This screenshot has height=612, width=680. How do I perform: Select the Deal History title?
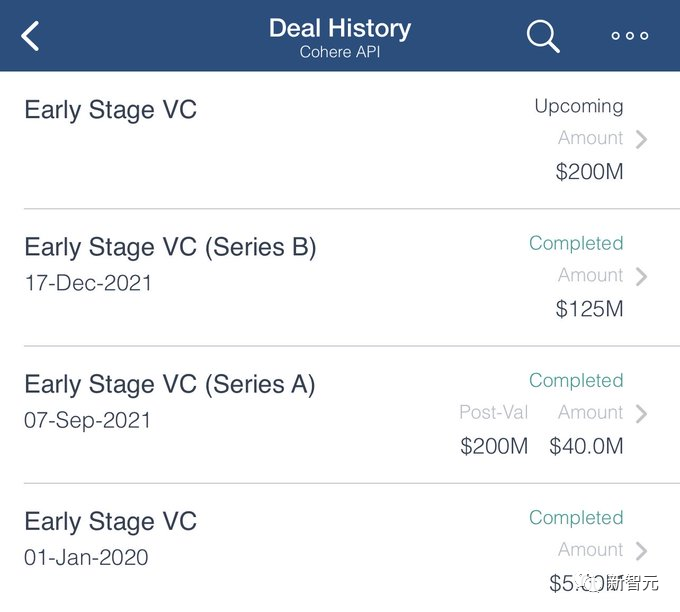pyautogui.click(x=340, y=28)
